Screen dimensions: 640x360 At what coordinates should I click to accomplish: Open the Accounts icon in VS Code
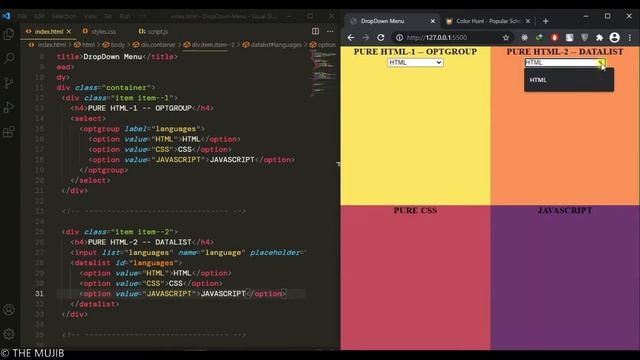[x=9, y=310]
